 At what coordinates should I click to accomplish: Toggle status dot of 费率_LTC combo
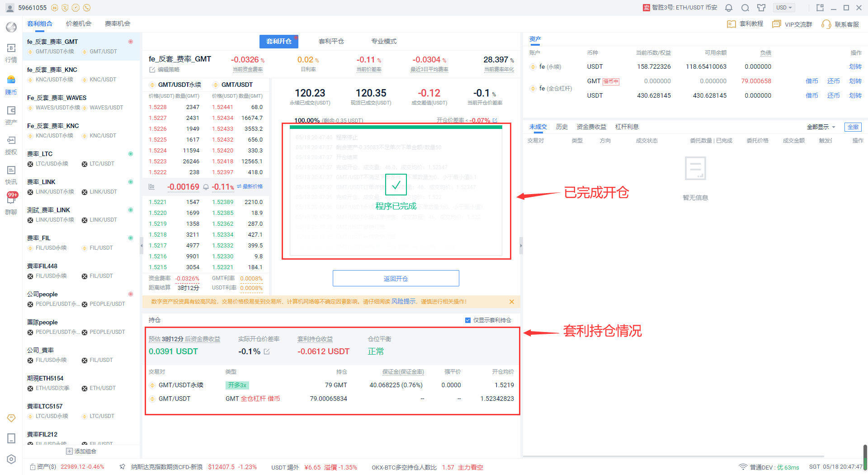coord(131,154)
